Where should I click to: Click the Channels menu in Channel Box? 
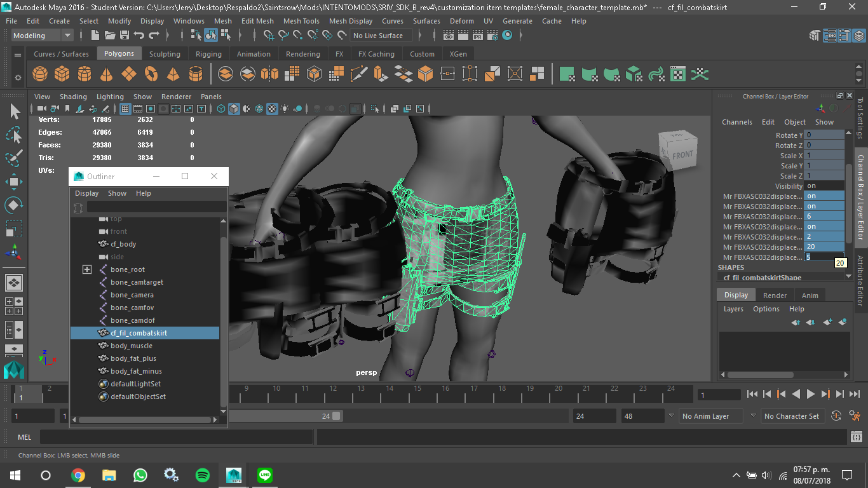tap(737, 122)
